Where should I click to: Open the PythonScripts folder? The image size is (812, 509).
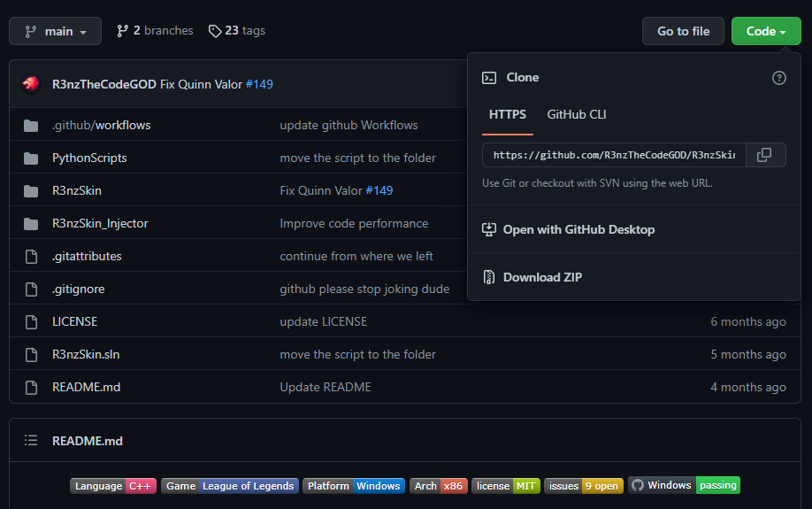pos(89,158)
